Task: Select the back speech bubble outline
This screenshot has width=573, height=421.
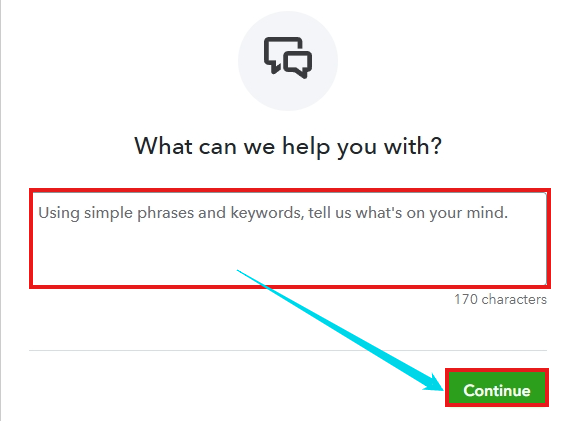Action: coord(278,54)
